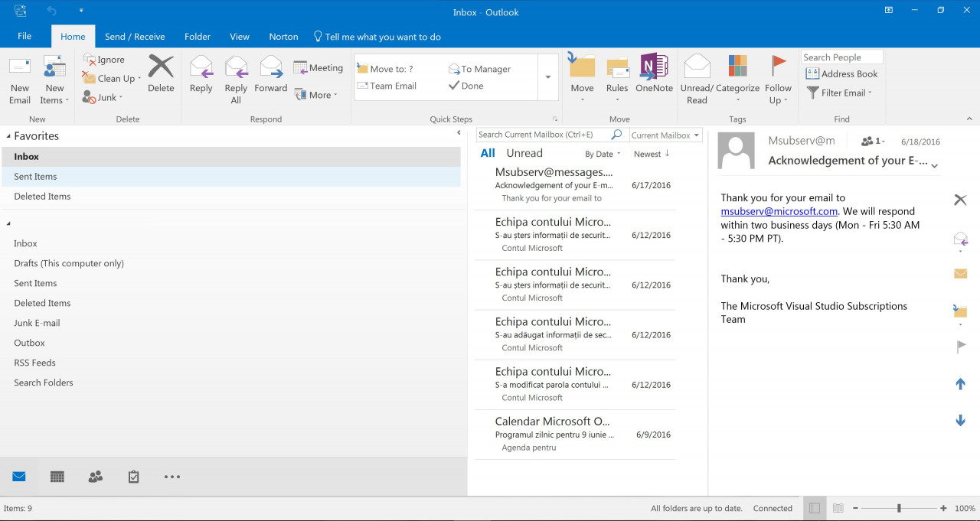
Task: Select Sent Items under Favorites
Action: click(230, 177)
